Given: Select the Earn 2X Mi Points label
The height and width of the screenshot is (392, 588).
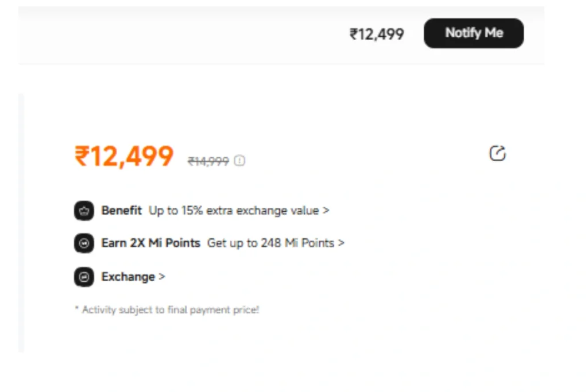Looking at the screenshot, I should [x=150, y=243].
